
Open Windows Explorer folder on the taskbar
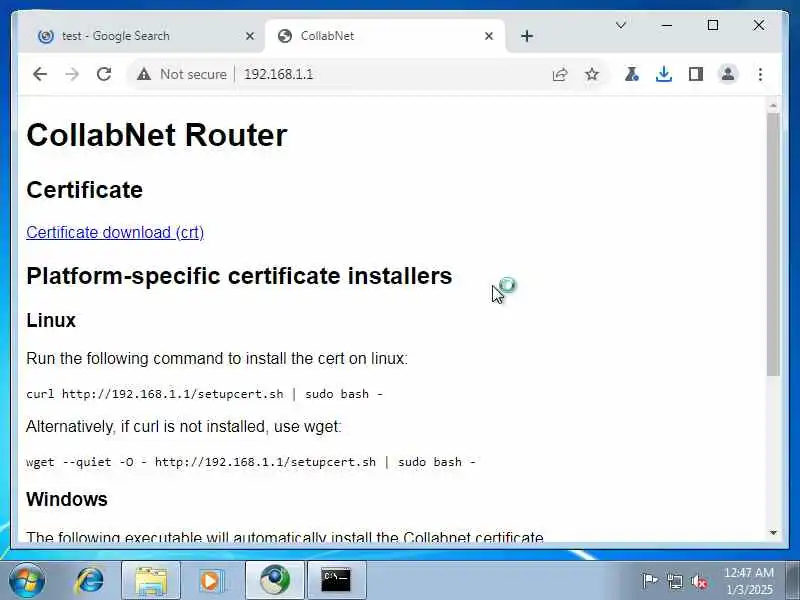point(151,580)
